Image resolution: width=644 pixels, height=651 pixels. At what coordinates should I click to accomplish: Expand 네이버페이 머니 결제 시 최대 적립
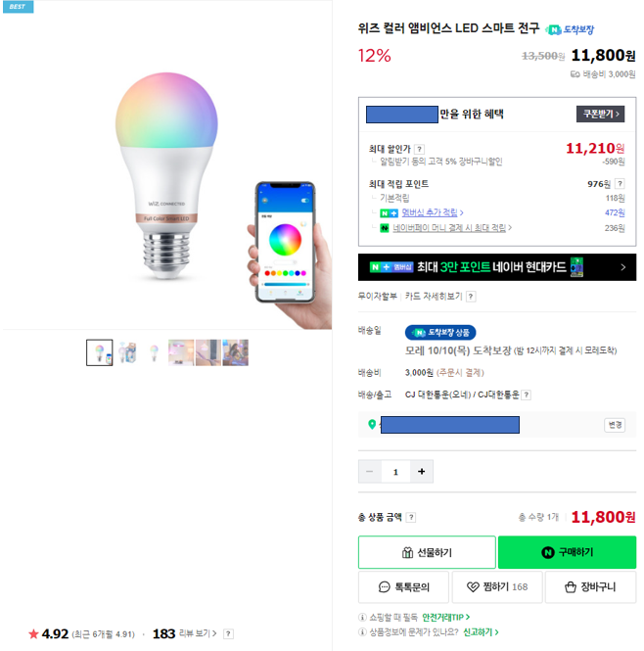tap(451, 228)
